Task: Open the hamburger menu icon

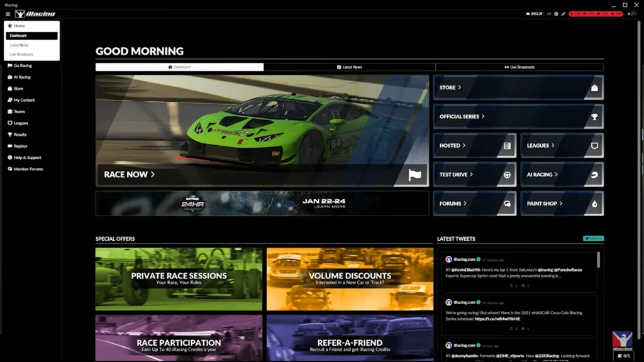Action: point(8,14)
